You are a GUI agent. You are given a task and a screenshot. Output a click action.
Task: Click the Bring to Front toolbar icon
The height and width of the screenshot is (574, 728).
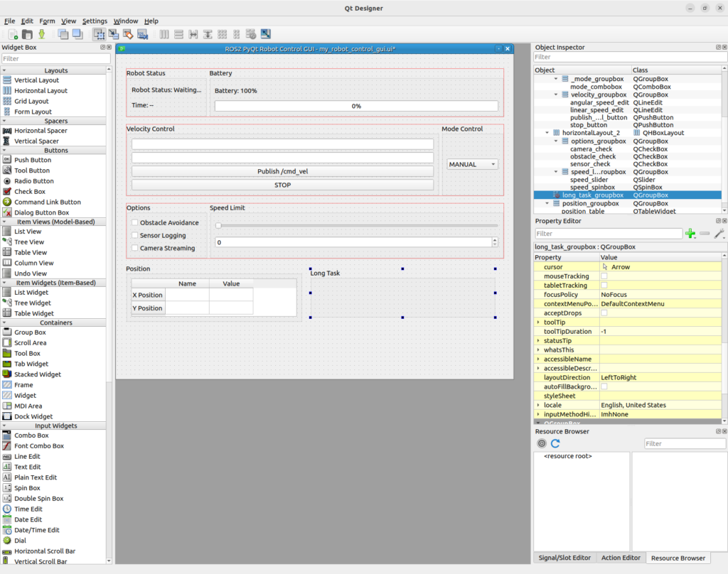click(x=77, y=34)
